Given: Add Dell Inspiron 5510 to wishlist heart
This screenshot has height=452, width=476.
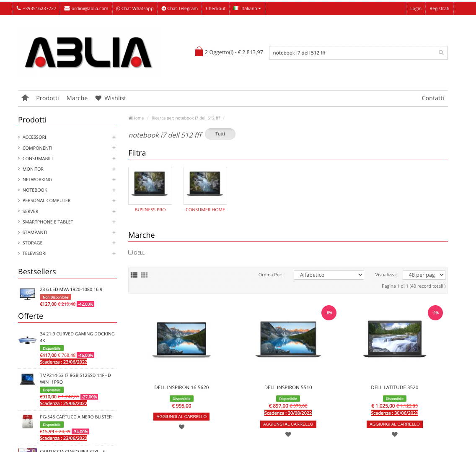Looking at the screenshot, I should point(288,434).
